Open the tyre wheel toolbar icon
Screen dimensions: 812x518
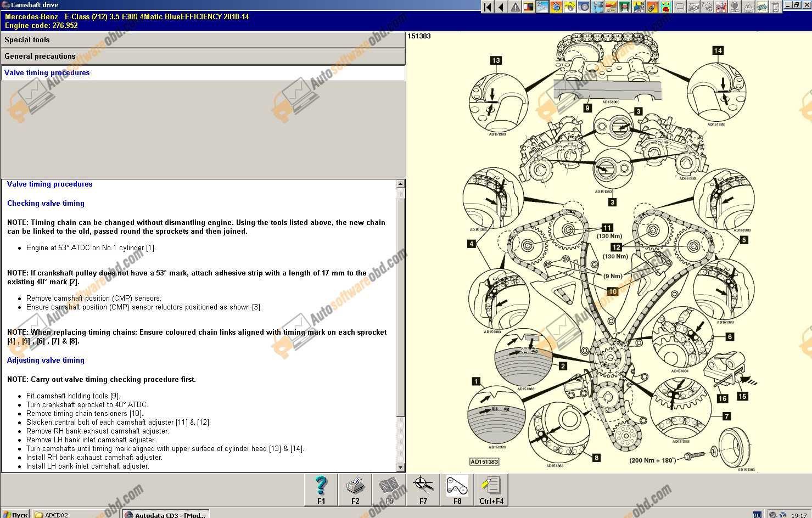[584, 7]
